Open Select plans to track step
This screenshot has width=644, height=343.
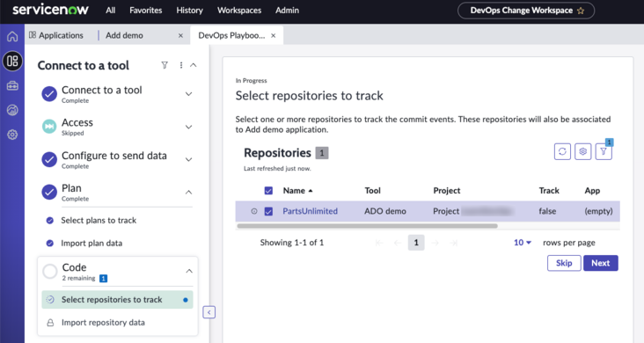point(99,220)
